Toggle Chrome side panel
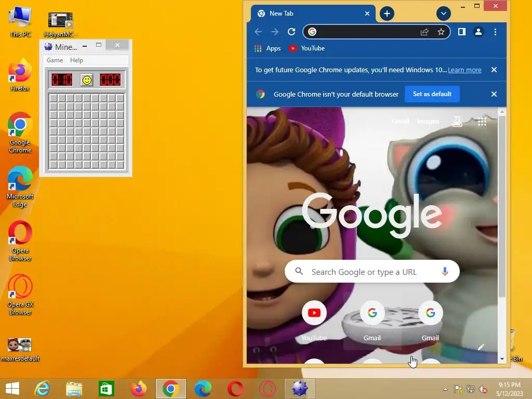Screen dimensions: 532x399 pyautogui.click(x=461, y=32)
